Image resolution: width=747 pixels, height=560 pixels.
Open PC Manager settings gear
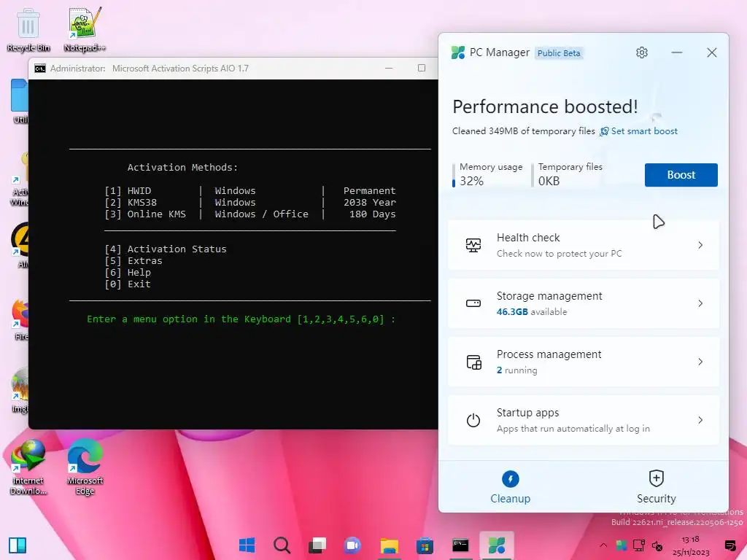[x=642, y=52]
